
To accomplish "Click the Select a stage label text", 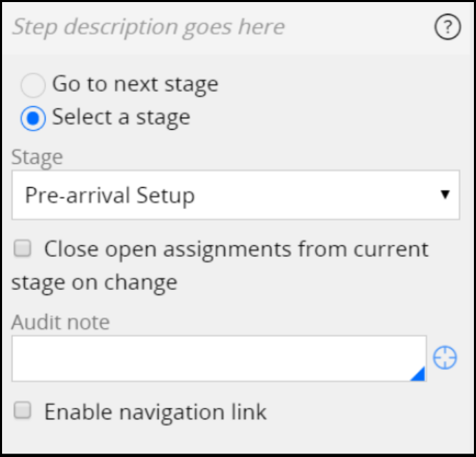I will click(121, 117).
